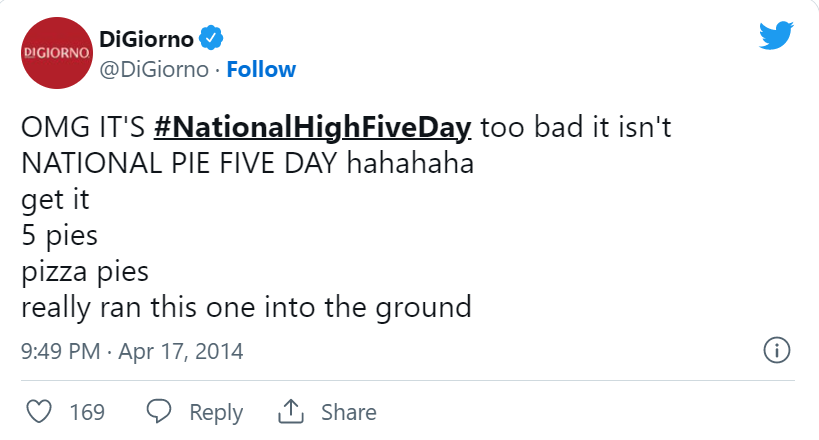Viewport: 819px width, 440px height.
Task: Click the blue verified badge
Action: (x=212, y=39)
